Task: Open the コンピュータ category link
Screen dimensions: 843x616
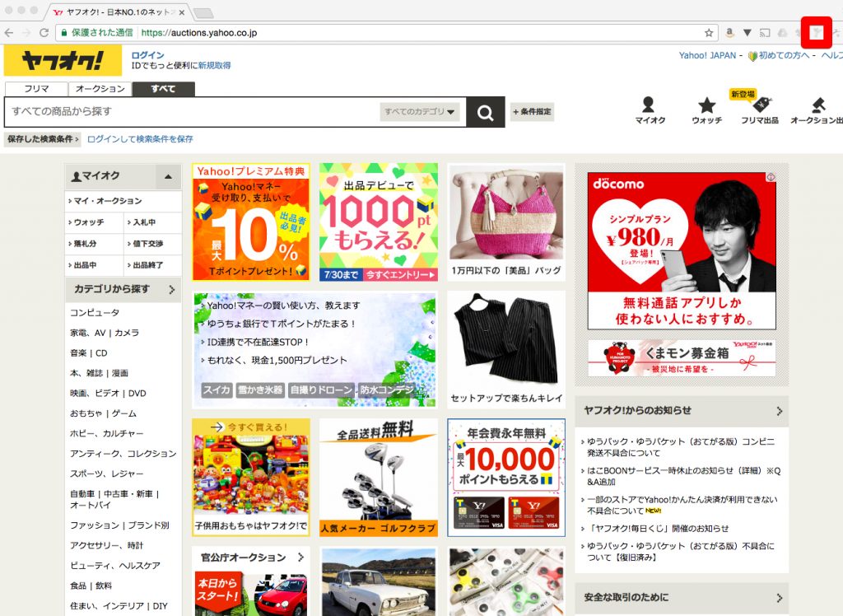Action: 95,313
